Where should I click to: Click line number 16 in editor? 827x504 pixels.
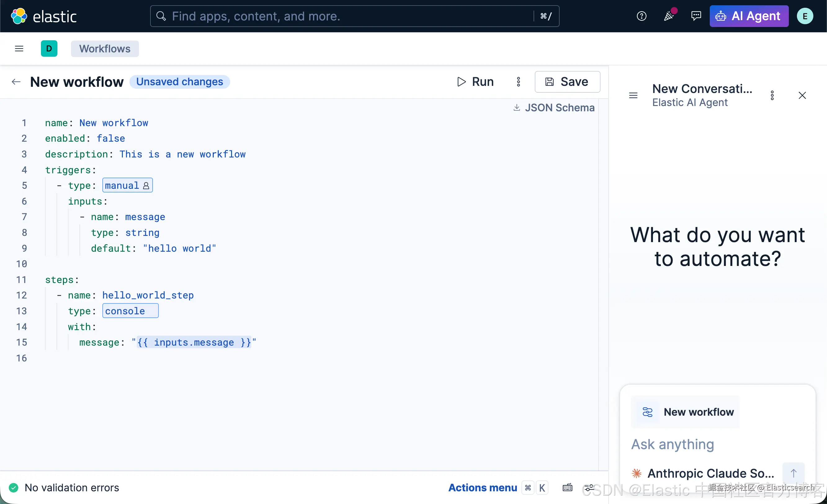point(21,358)
